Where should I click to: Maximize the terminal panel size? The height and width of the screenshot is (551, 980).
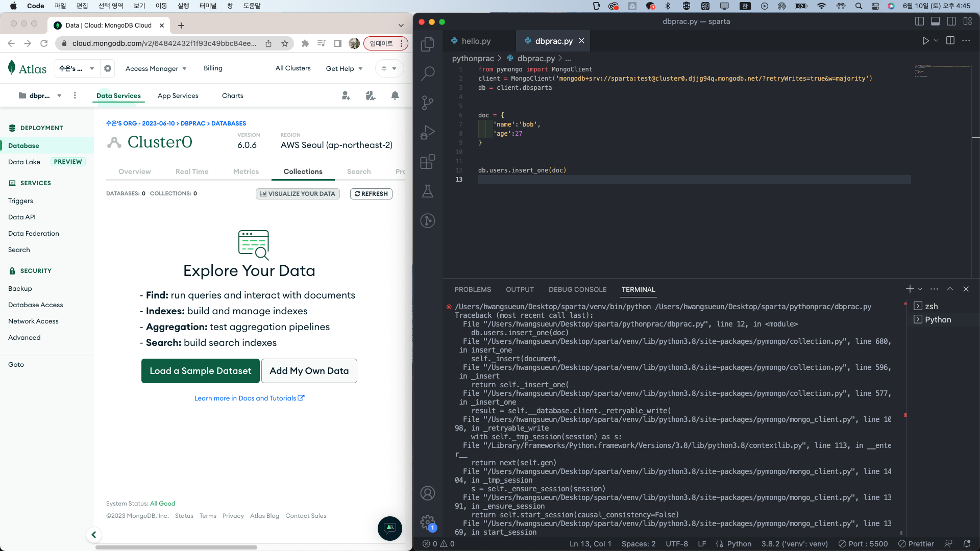950,289
